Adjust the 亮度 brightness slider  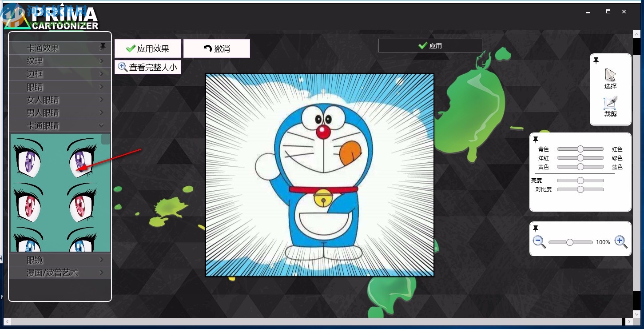(580, 180)
